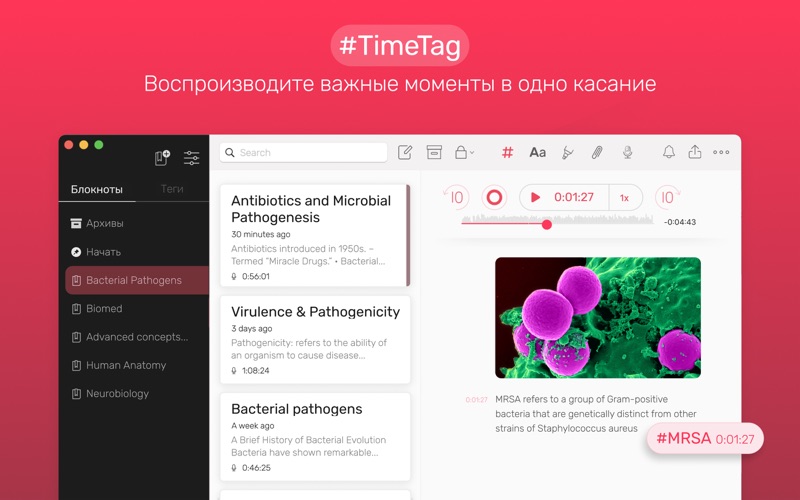800x500 pixels.
Task: Select the highlighter pen tool
Action: point(567,152)
